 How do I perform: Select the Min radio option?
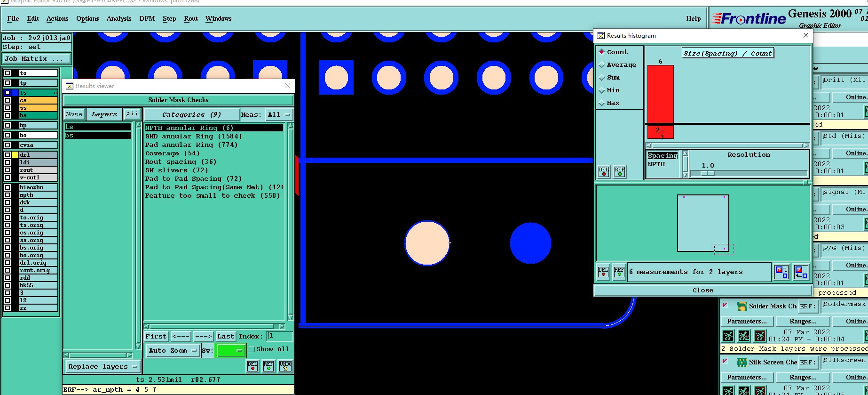tap(602, 90)
